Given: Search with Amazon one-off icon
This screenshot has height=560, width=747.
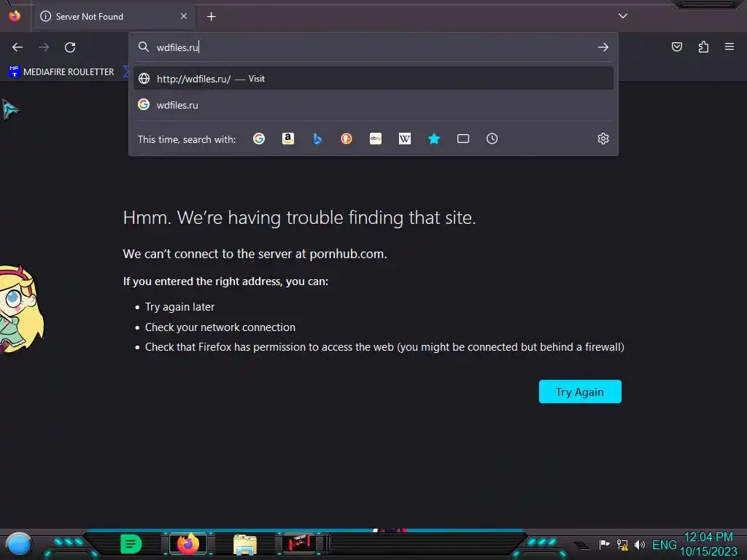Looking at the screenshot, I should 287,139.
